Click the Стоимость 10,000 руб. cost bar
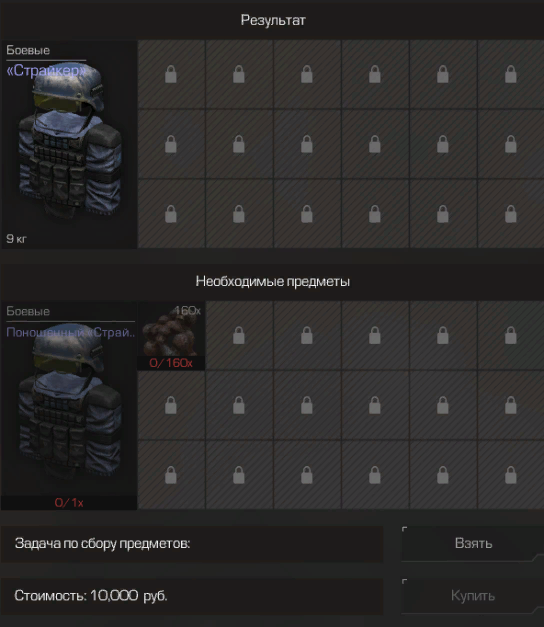This screenshot has width=544, height=627. [192, 596]
